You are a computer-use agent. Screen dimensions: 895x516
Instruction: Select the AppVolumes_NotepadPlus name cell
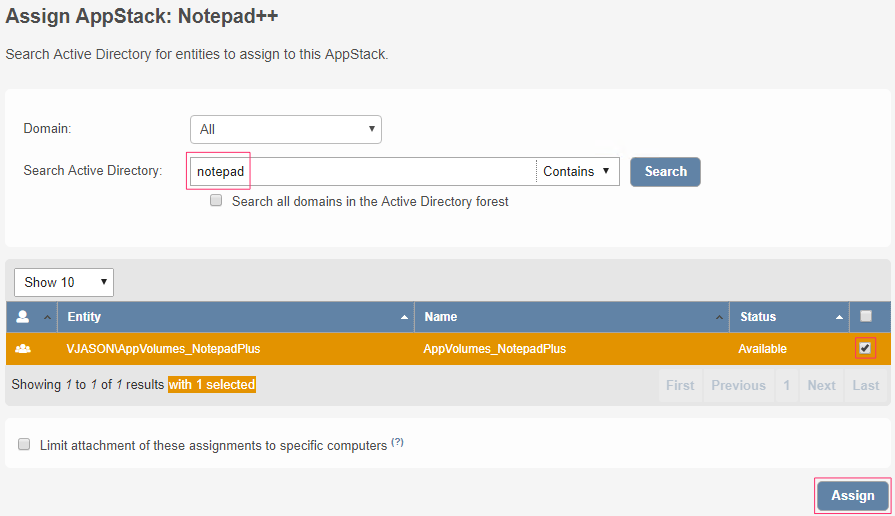click(495, 349)
